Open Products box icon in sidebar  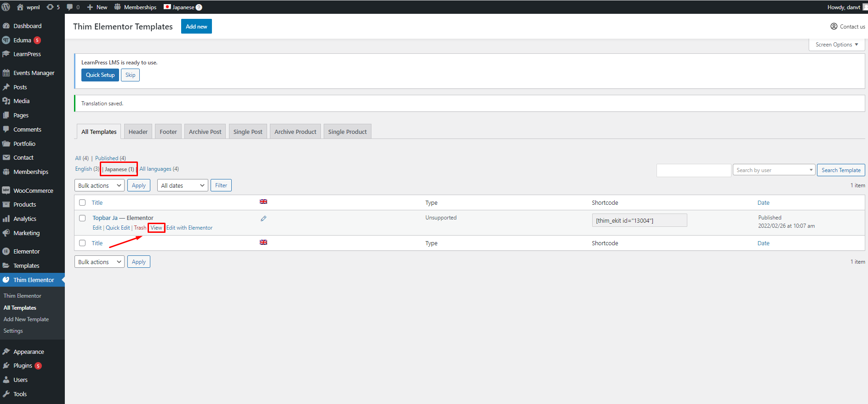point(6,204)
